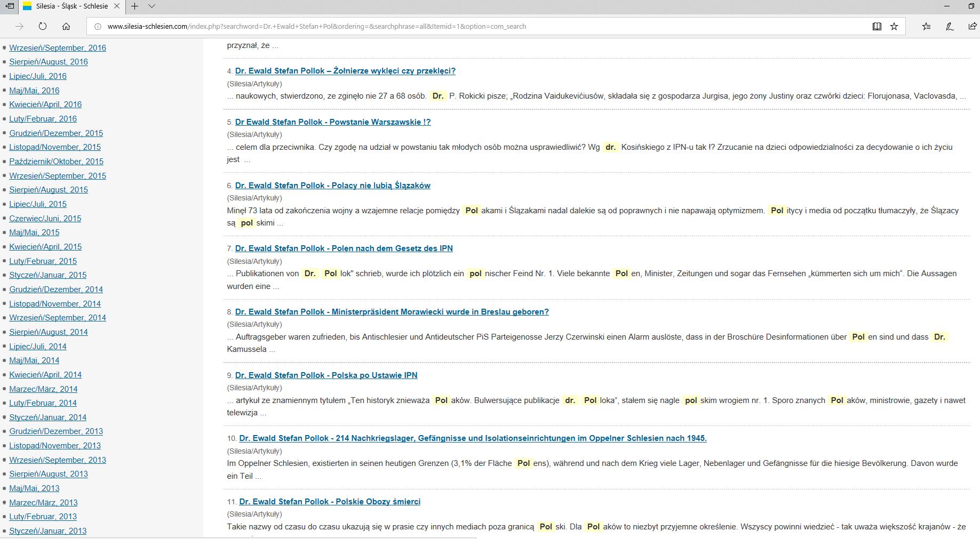Open archive Marzec/März, 2014
Image resolution: width=980 pixels, height=539 pixels.
[43, 389]
